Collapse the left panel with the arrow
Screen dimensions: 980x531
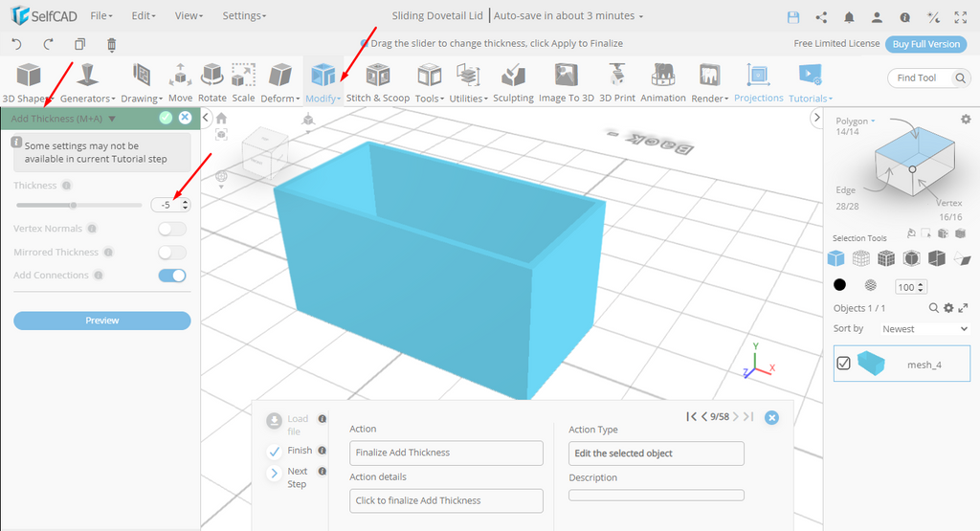click(206, 118)
